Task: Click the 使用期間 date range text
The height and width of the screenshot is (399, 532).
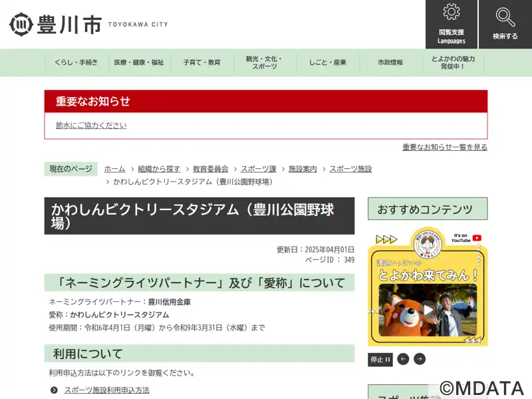Action: (x=157, y=328)
